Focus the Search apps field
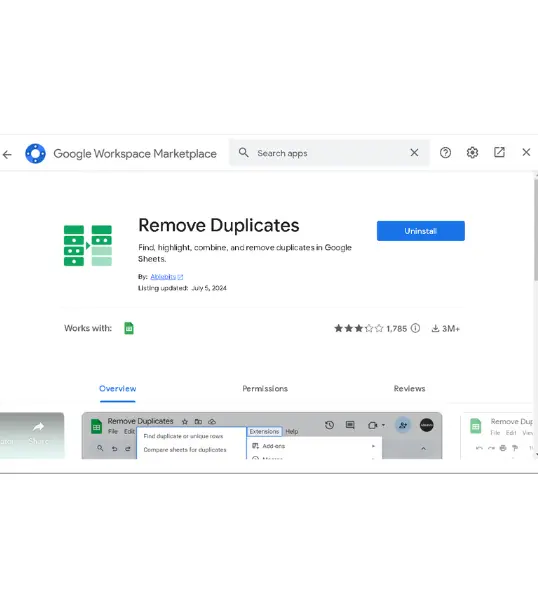Screen dimensions: 538x600 click(x=329, y=153)
